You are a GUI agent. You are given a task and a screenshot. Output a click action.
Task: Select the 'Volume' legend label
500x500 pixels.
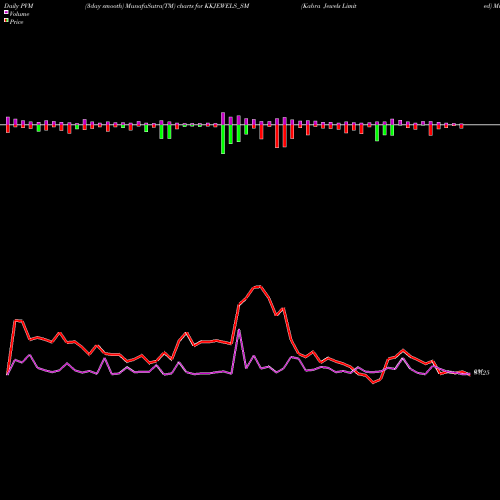[19, 14]
